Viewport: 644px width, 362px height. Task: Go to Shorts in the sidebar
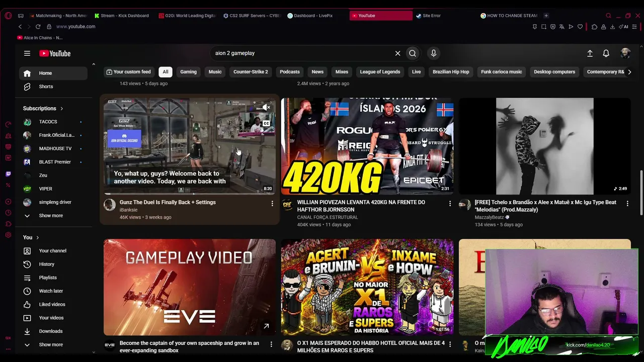(53, 86)
